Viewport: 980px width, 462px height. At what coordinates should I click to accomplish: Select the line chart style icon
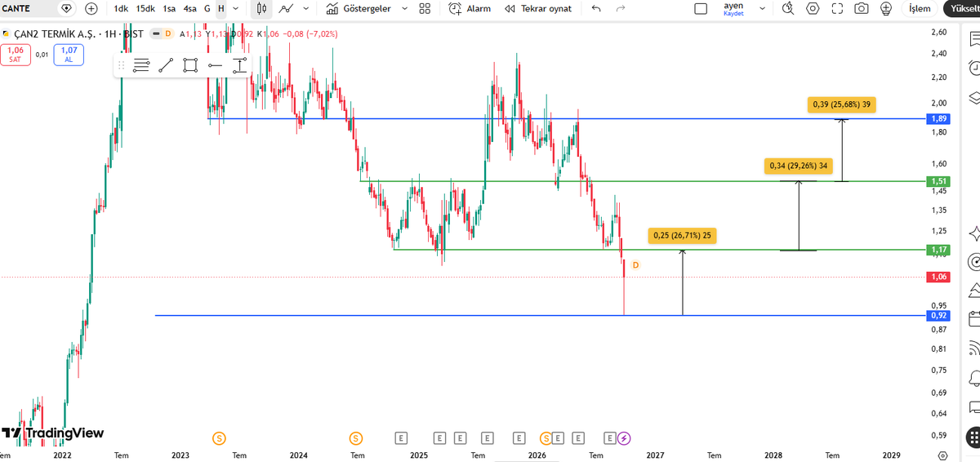[286, 8]
